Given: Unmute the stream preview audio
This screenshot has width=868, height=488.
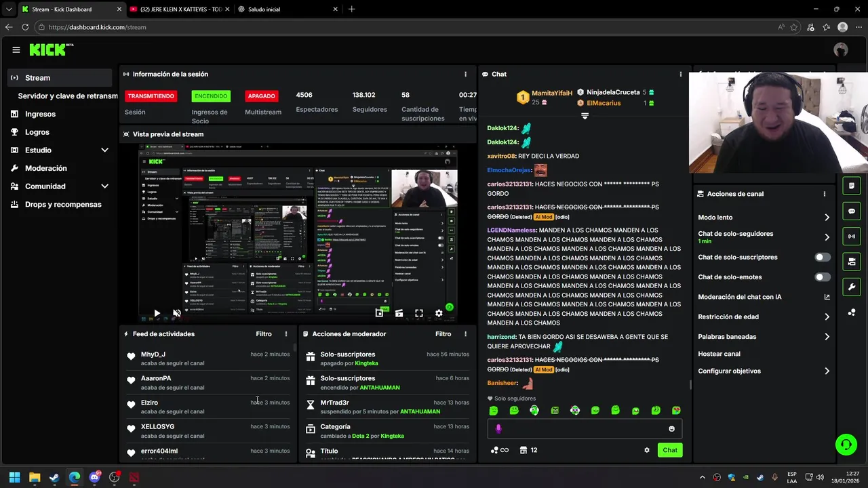Looking at the screenshot, I should point(176,313).
